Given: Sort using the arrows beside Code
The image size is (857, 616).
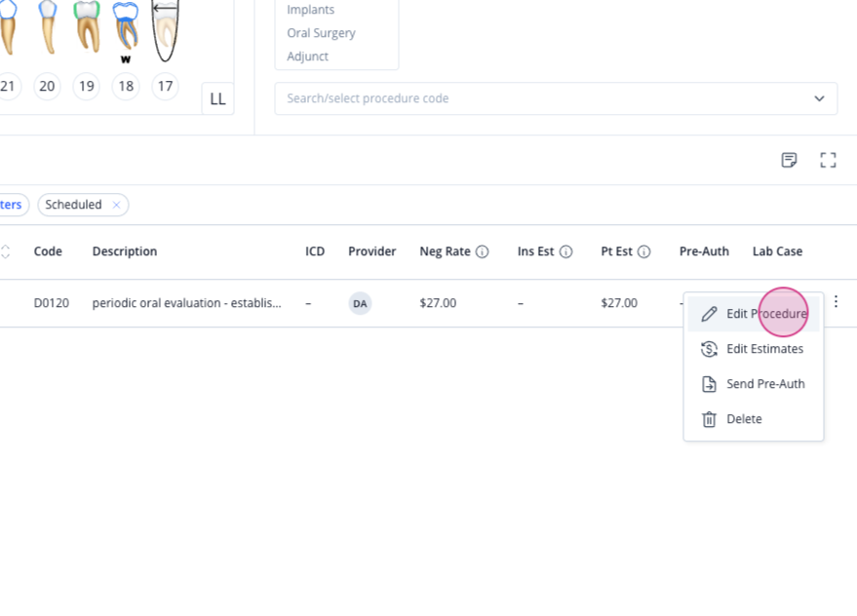Looking at the screenshot, I should tap(6, 251).
